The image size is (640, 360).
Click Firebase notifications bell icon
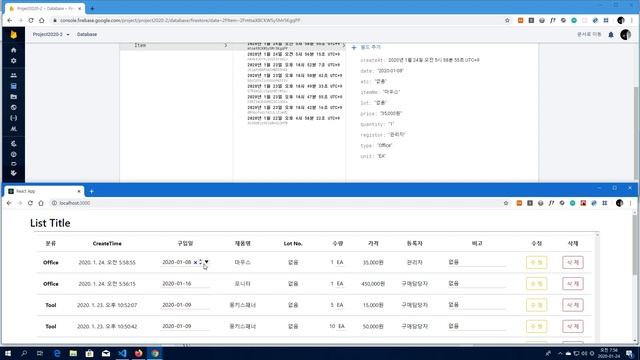(611, 35)
